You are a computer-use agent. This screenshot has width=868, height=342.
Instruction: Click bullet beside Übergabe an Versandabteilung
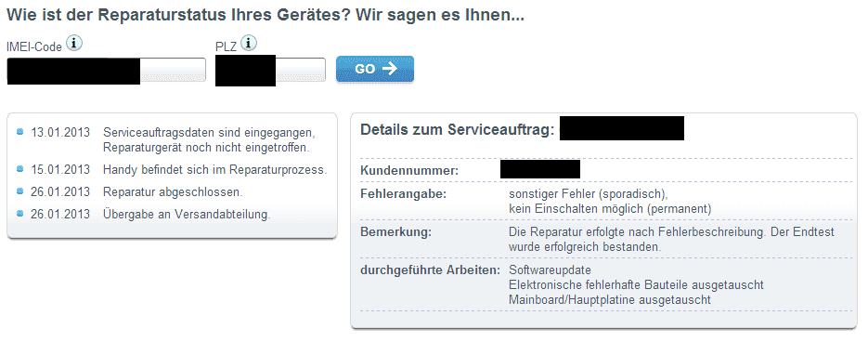click(20, 214)
